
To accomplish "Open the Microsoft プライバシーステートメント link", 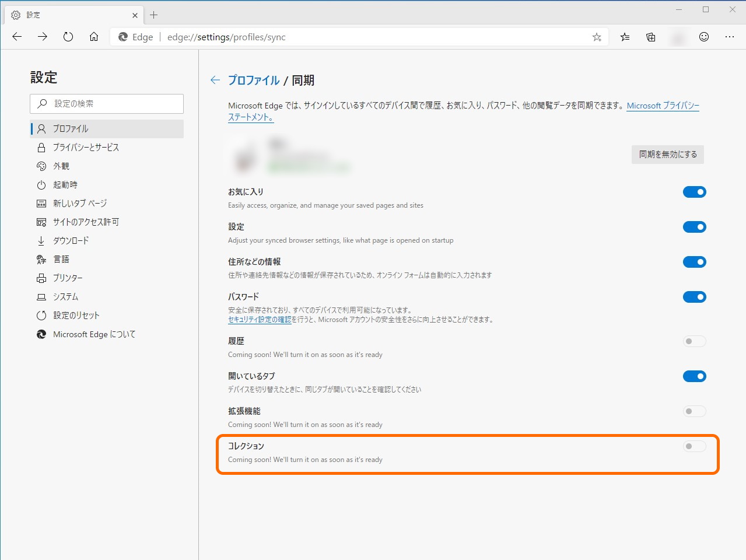I will (x=662, y=106).
